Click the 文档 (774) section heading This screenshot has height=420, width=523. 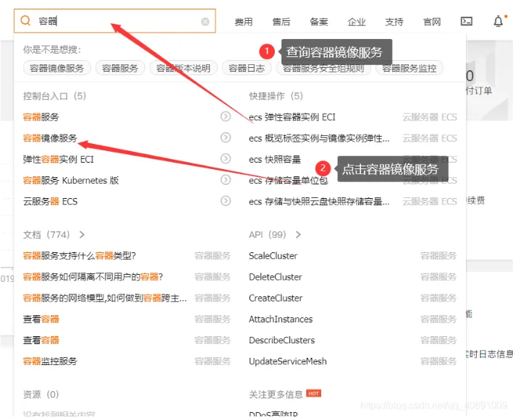point(46,235)
